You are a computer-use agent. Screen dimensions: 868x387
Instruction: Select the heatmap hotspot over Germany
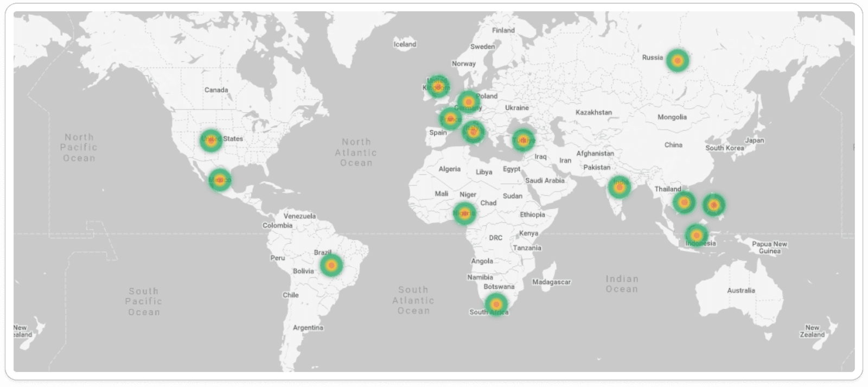pyautogui.click(x=468, y=101)
